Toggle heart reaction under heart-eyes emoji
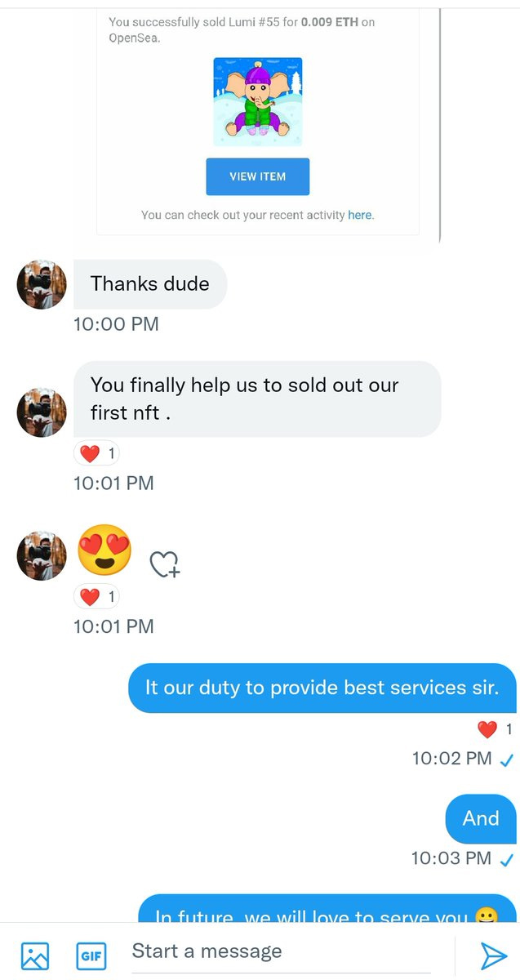This screenshot has width=520, height=980. pos(97,596)
